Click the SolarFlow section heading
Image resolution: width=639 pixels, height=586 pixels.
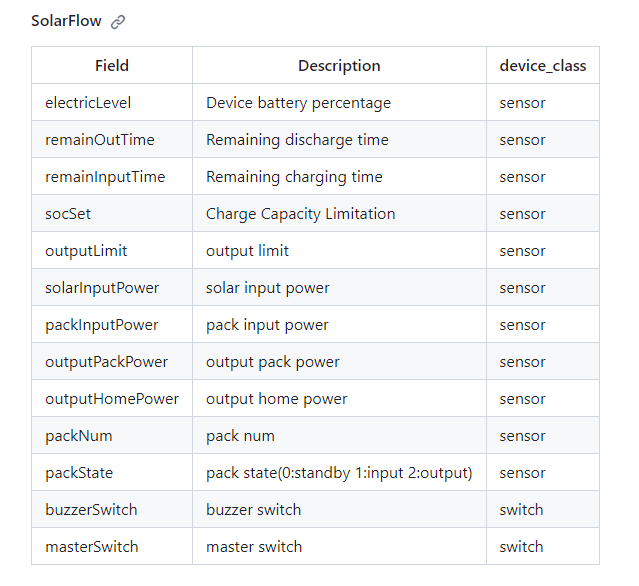coord(66,21)
